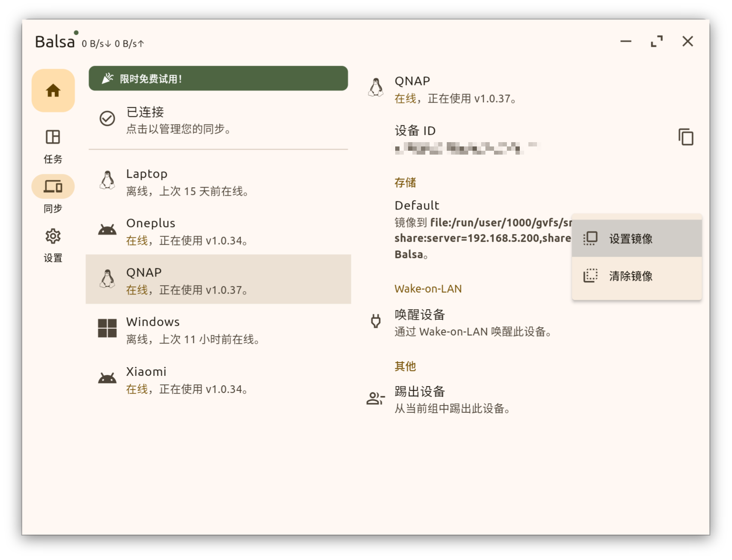Open the home panel in the sidebar
Image resolution: width=732 pixels, height=560 pixels.
click(x=53, y=90)
